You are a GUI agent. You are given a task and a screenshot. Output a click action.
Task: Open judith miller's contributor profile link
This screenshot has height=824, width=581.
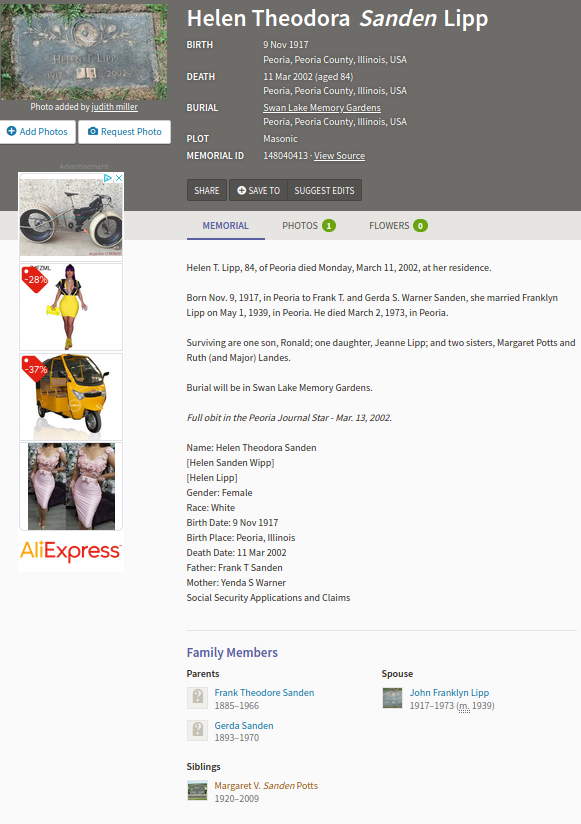(115, 107)
